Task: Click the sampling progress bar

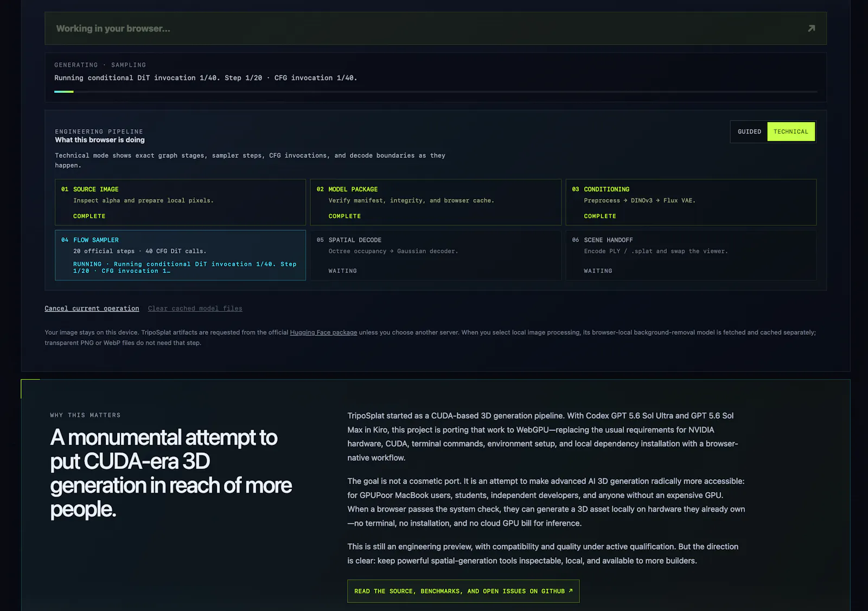Action: pos(436,92)
